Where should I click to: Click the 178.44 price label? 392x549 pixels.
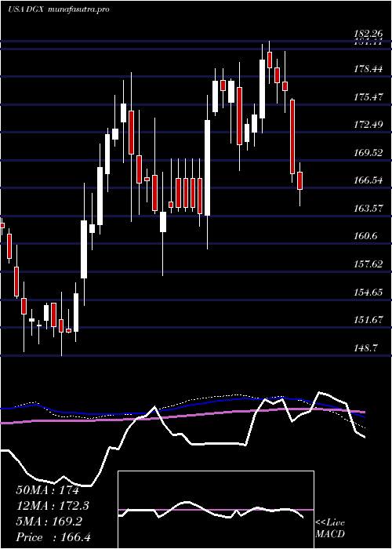[368, 69]
